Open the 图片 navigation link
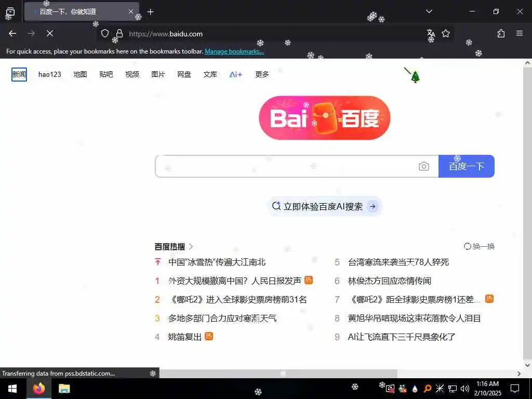This screenshot has height=399, width=532. (x=158, y=74)
